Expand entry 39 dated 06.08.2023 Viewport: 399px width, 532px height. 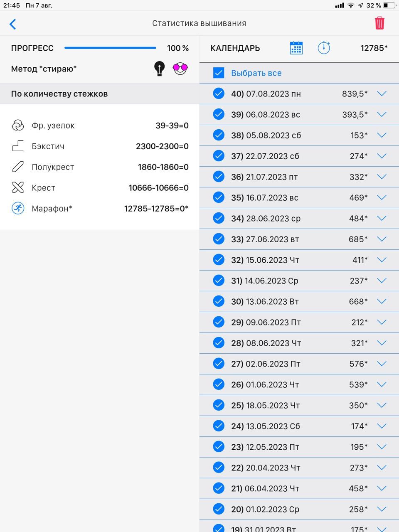[x=382, y=114]
